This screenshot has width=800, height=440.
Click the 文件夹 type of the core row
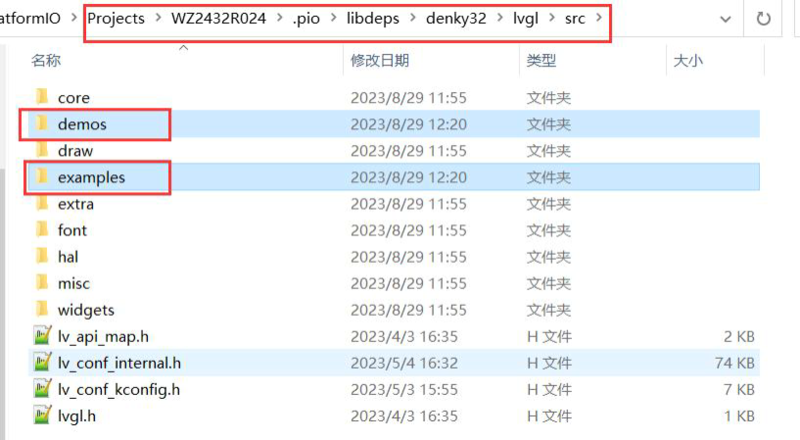[548, 97]
